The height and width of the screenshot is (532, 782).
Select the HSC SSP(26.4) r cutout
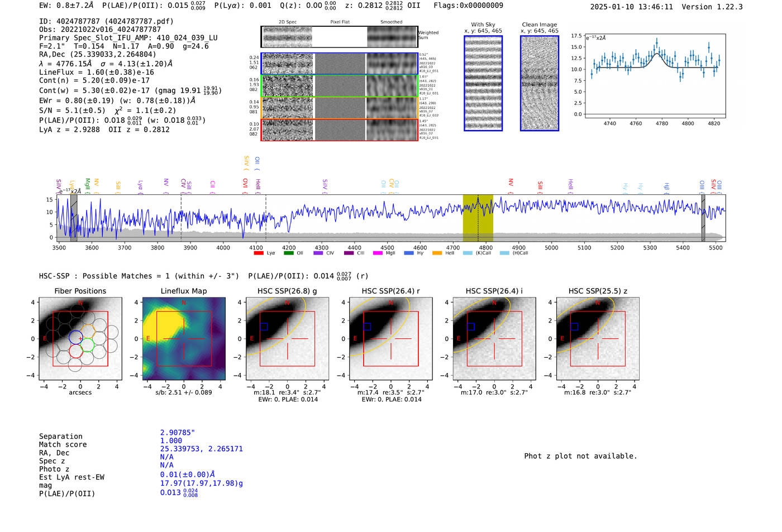coord(391,339)
